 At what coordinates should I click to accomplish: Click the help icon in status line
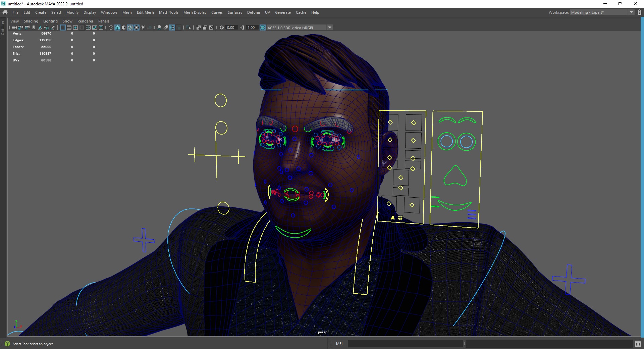[7, 344]
